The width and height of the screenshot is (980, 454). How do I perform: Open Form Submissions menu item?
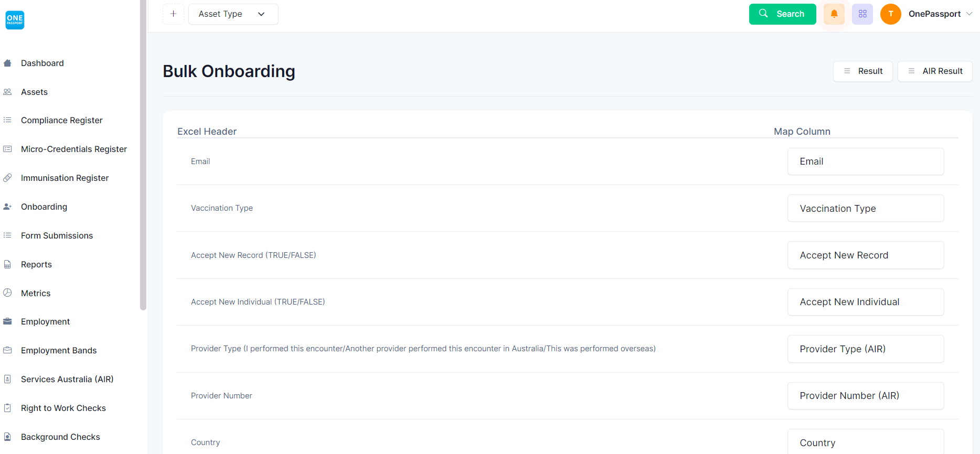click(57, 235)
